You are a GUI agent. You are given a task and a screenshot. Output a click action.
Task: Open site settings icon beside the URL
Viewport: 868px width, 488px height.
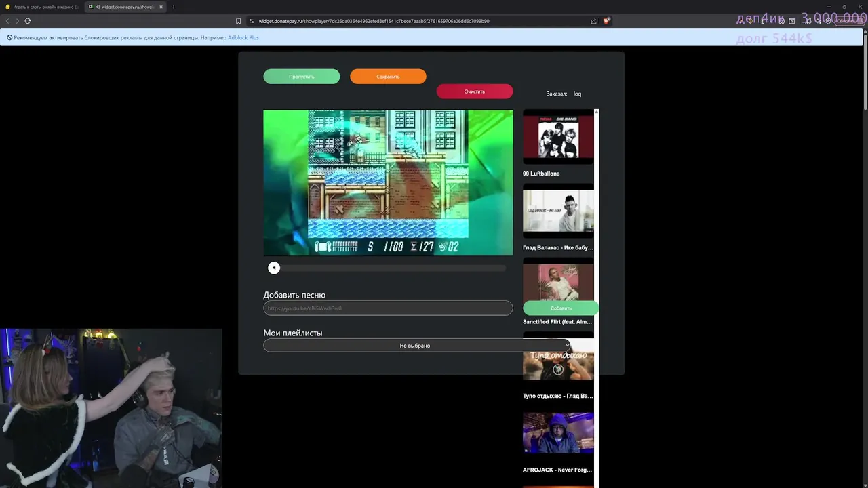252,21
